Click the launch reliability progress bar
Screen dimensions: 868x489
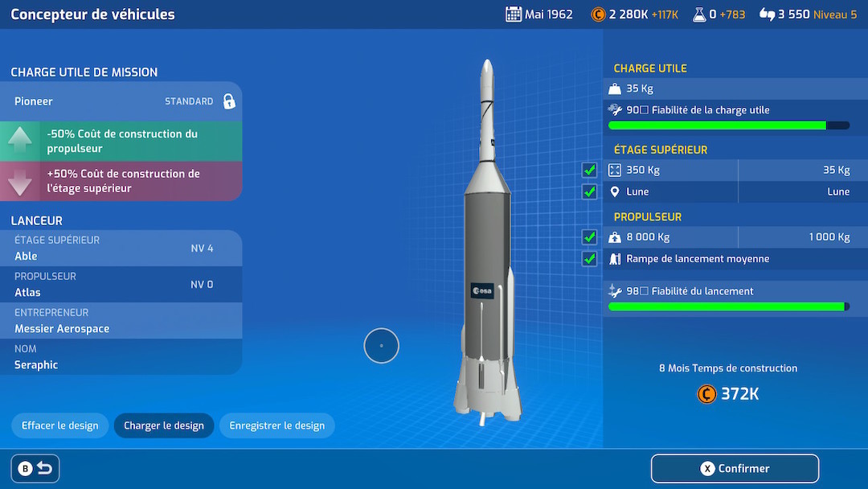point(728,306)
